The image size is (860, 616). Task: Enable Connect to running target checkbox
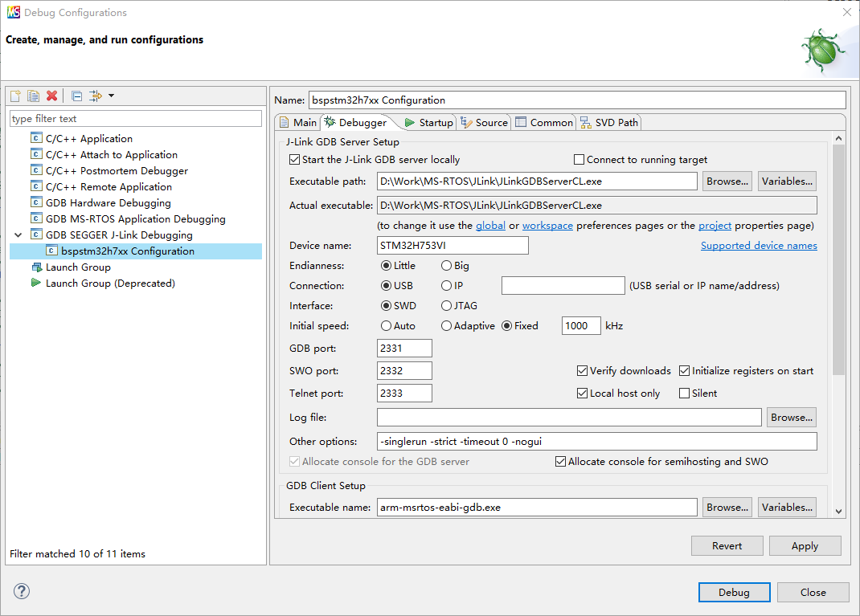pos(579,160)
